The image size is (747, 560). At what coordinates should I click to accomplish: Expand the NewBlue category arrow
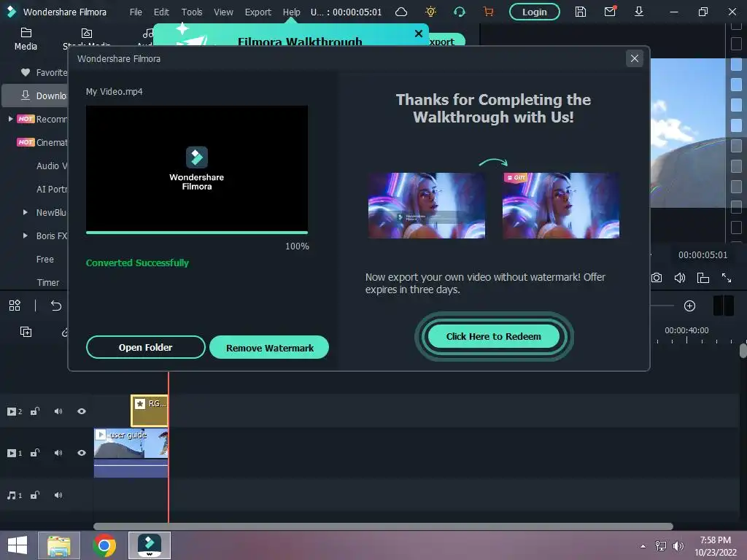[x=26, y=212]
